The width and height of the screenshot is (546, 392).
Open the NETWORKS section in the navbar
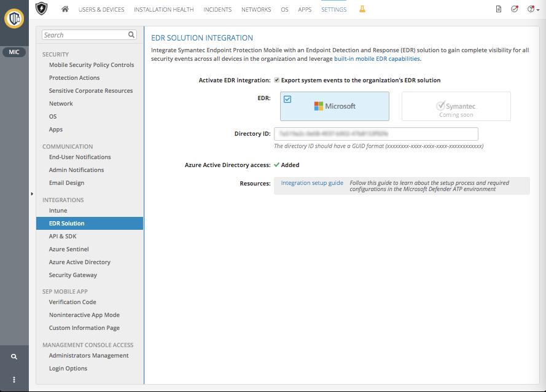point(256,9)
